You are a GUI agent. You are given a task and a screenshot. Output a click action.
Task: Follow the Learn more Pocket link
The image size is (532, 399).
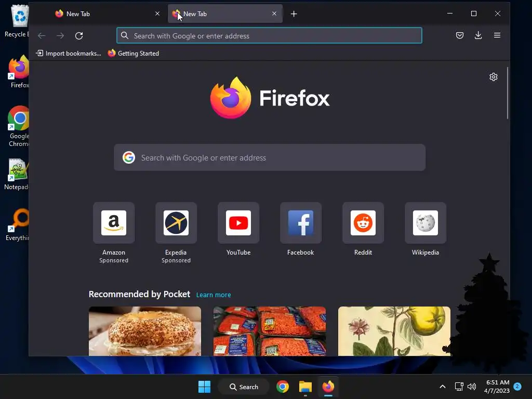pos(214,295)
